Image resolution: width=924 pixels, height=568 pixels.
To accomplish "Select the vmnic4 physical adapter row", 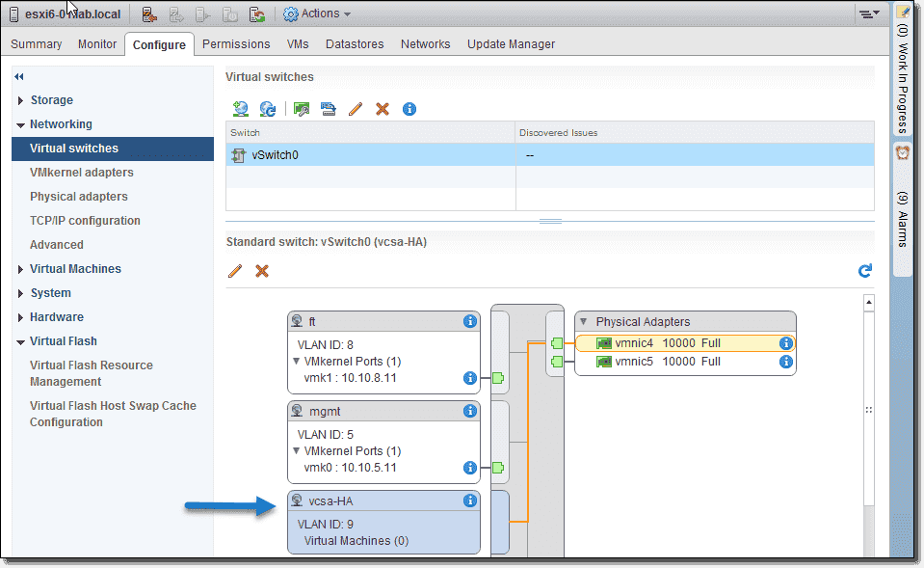I will [685, 343].
